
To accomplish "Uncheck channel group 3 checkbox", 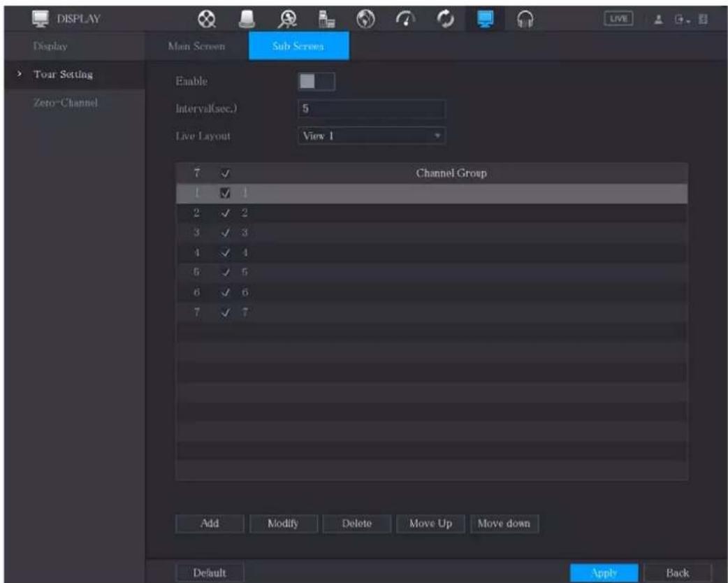I will (x=225, y=233).
